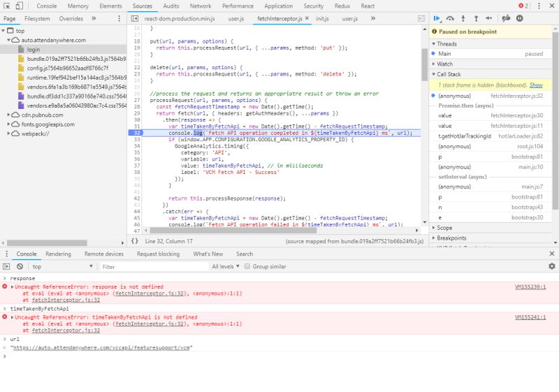This screenshot has width=559, height=392.
Task: Expand fonts.googleapis.com node
Action: point(8,124)
